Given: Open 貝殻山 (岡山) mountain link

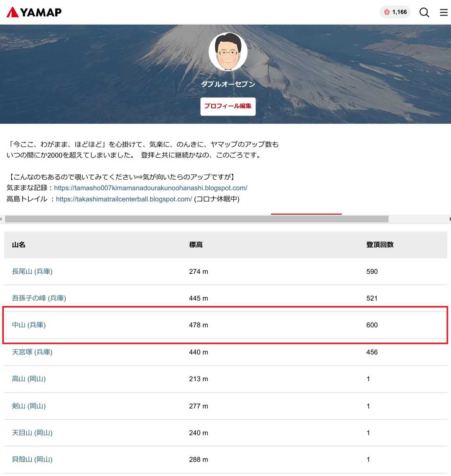Looking at the screenshot, I should click(x=32, y=460).
